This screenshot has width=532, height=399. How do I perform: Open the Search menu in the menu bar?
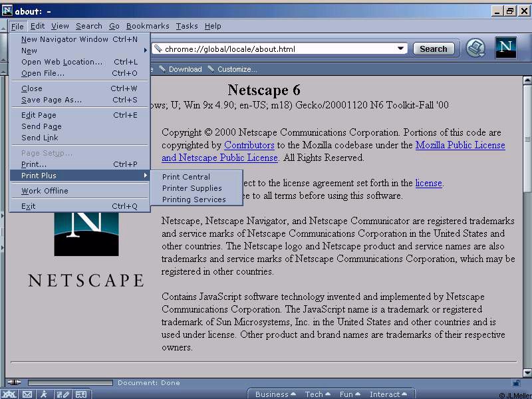tap(89, 26)
